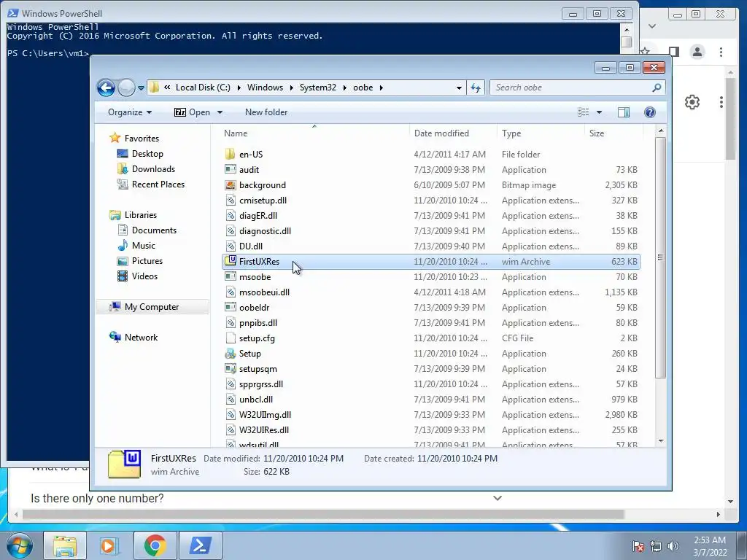Open Pictures library
The width and height of the screenshot is (747, 560).
tap(147, 261)
